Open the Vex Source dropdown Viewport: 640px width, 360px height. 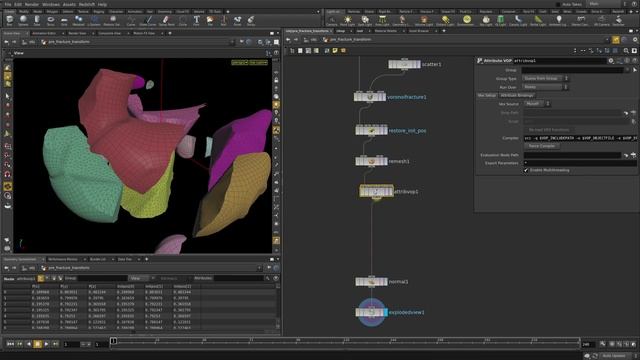pyautogui.click(x=537, y=104)
